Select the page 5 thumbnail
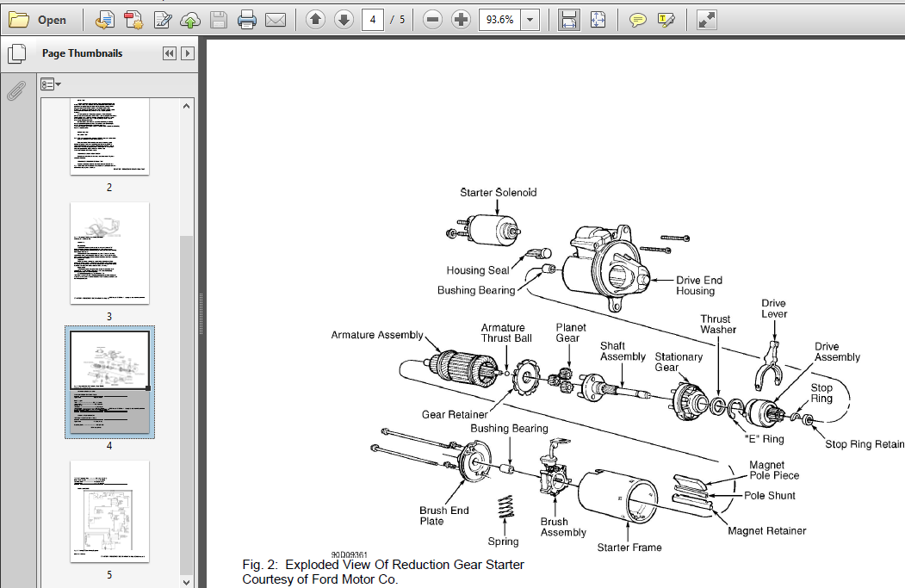The image size is (905, 588). click(109, 511)
